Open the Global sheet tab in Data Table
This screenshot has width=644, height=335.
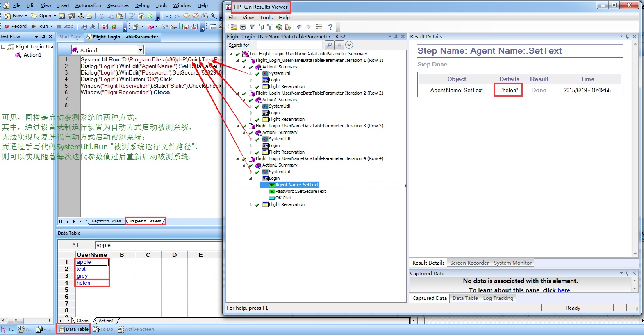coord(83,321)
